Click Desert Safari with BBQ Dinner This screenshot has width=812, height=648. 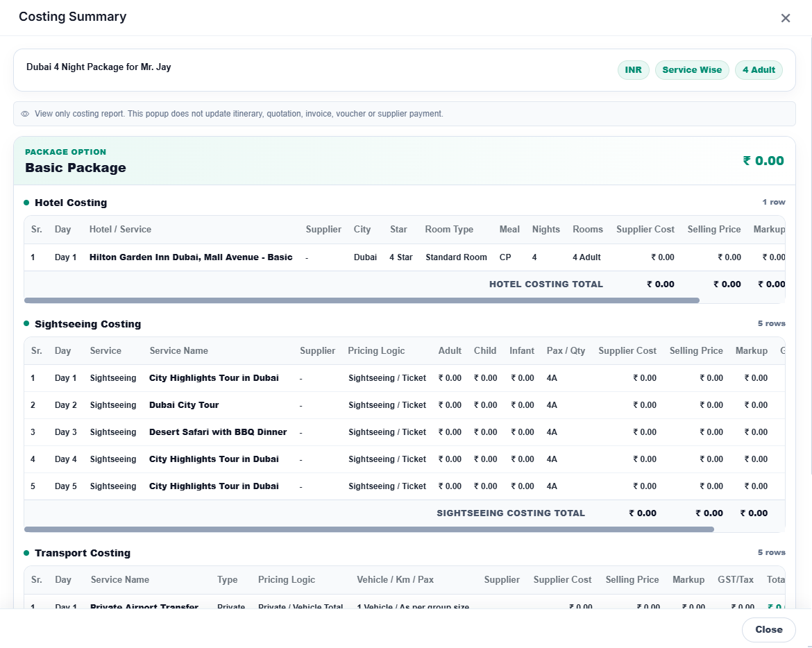coord(218,432)
